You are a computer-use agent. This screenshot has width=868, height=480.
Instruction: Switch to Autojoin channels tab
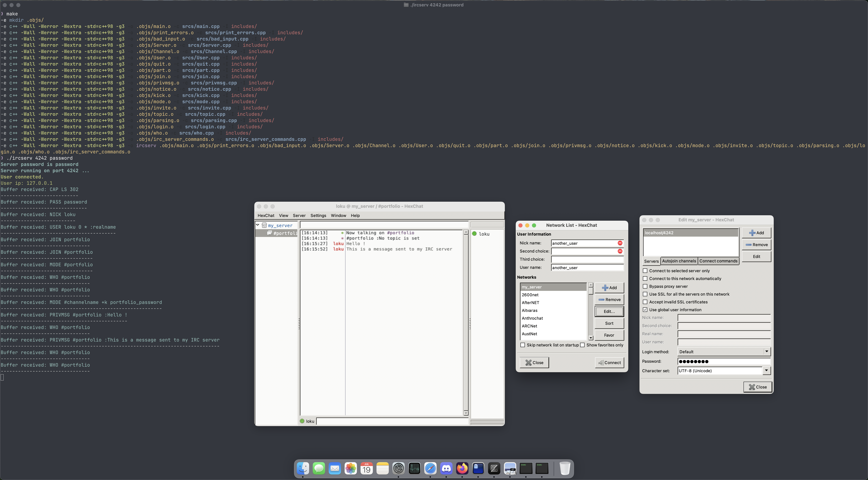[679, 261]
